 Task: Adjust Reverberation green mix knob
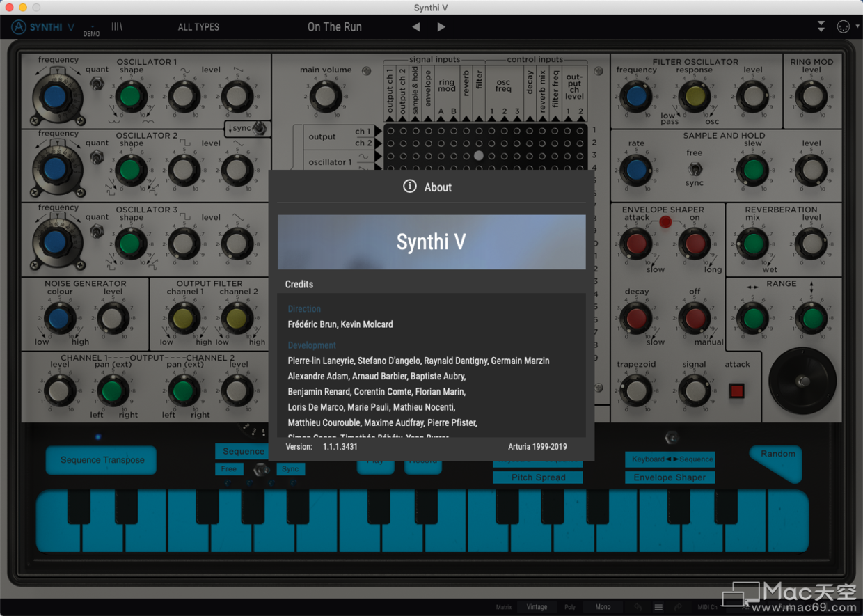(x=753, y=244)
